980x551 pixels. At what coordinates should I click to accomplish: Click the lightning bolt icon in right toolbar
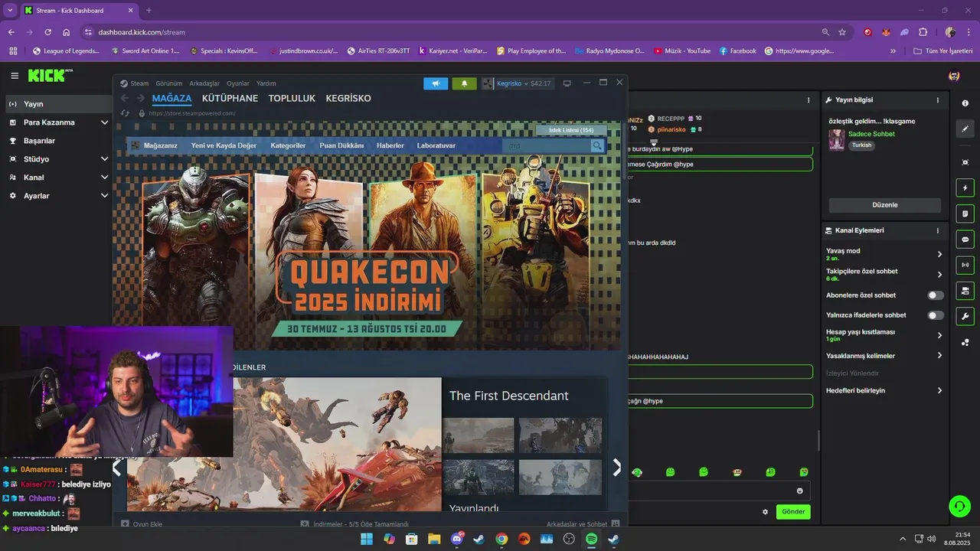point(965,187)
